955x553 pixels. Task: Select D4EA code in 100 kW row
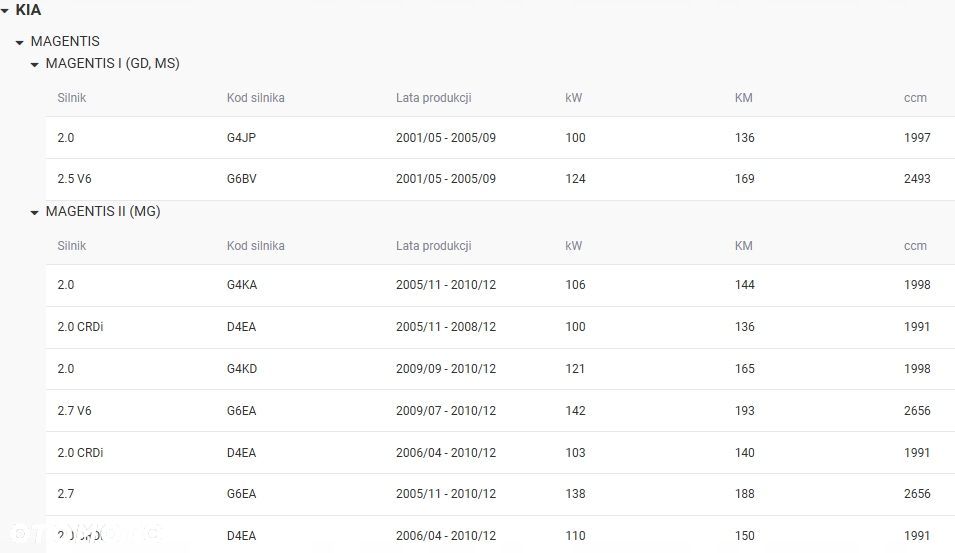[x=241, y=327]
